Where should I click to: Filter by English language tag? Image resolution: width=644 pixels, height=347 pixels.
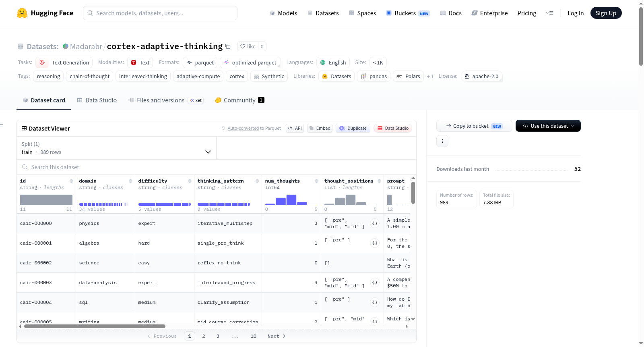tap(333, 62)
